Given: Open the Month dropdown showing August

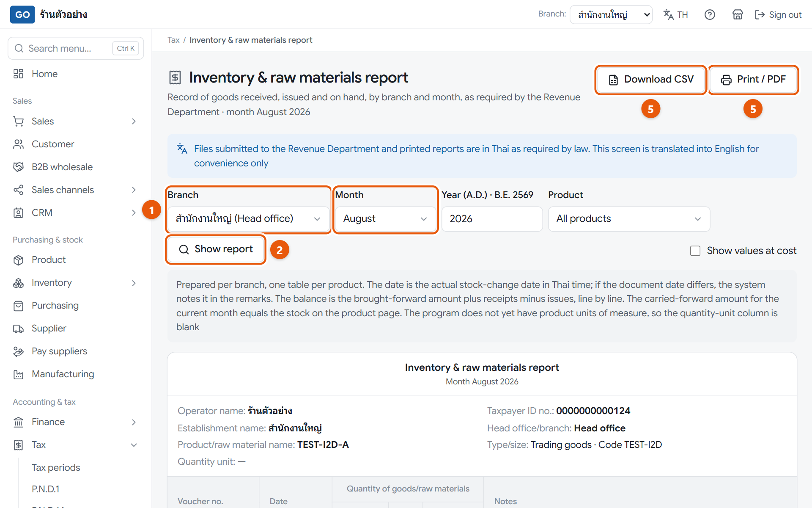Looking at the screenshot, I should click(385, 219).
